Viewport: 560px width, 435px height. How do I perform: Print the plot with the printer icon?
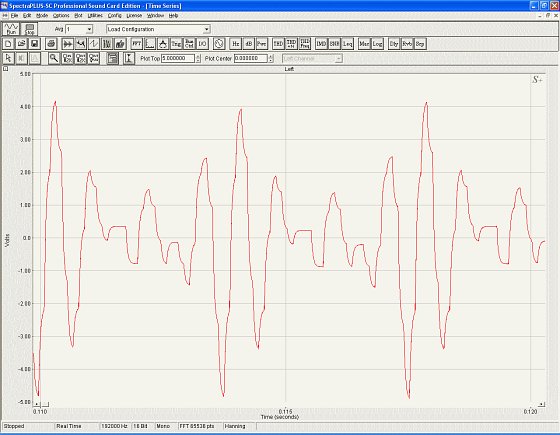click(x=51, y=44)
